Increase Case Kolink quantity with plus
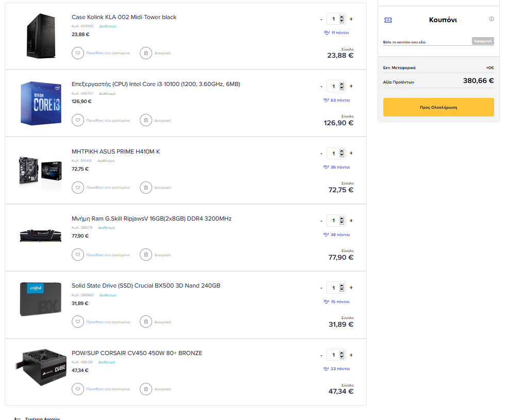 (x=351, y=19)
